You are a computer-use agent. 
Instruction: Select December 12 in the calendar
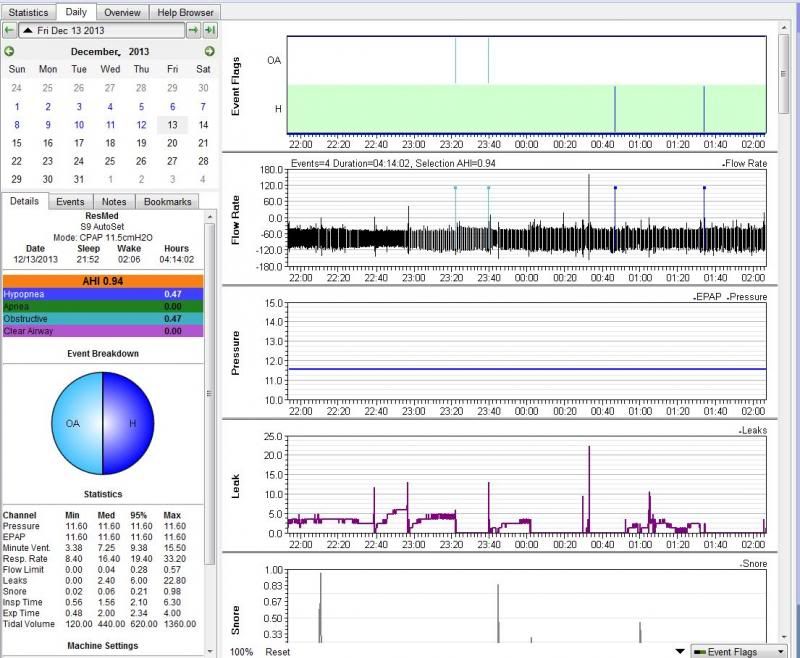click(141, 125)
